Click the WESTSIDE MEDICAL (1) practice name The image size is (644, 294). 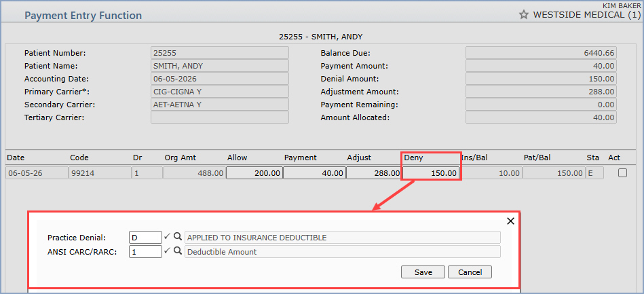click(586, 15)
